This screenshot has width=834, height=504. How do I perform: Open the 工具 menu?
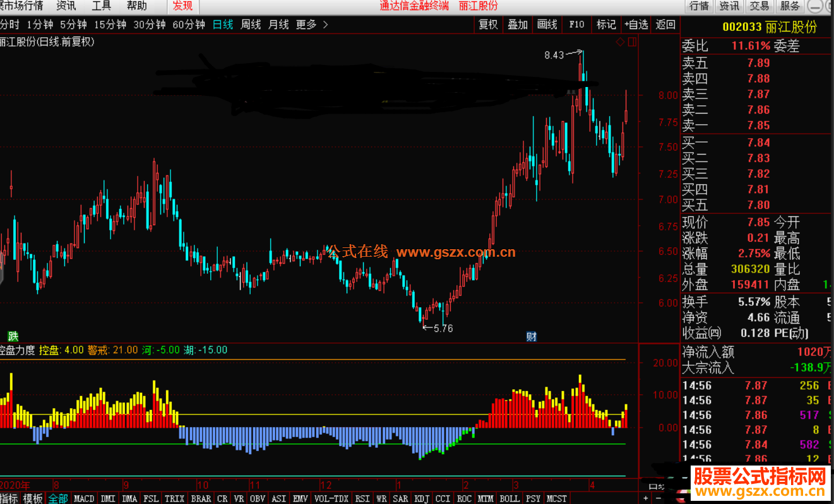(102, 6)
